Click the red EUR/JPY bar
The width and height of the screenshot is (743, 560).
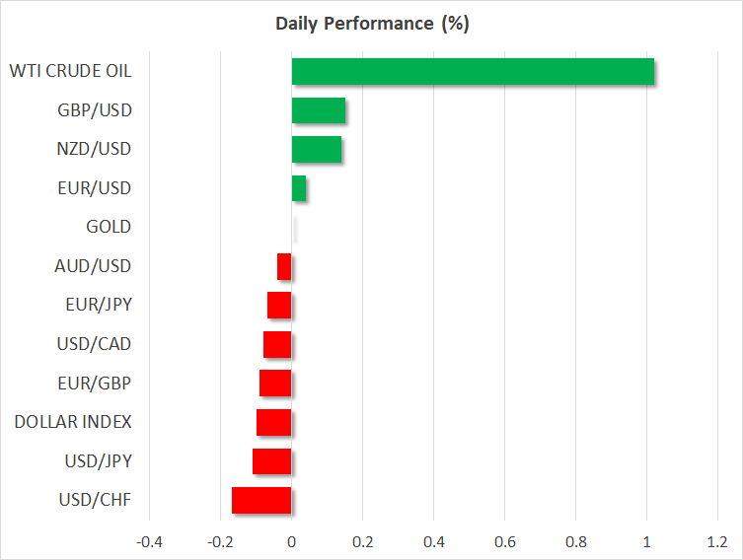279,306
